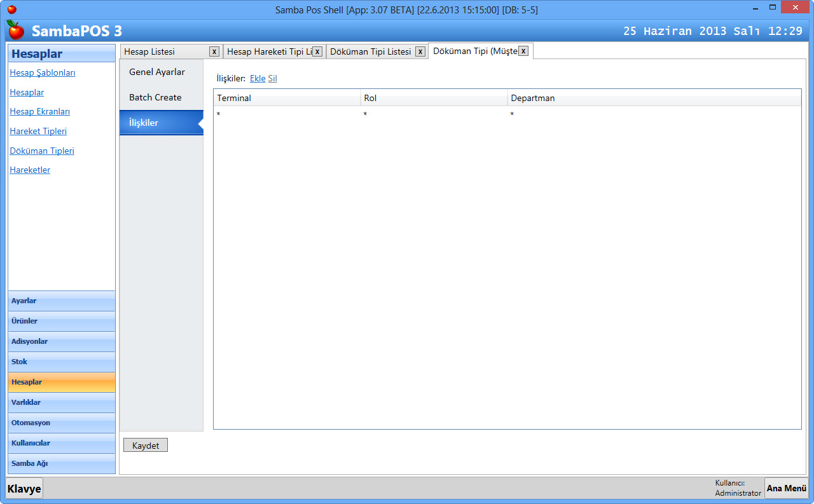Open the Genel Ayarlar section

tap(157, 72)
